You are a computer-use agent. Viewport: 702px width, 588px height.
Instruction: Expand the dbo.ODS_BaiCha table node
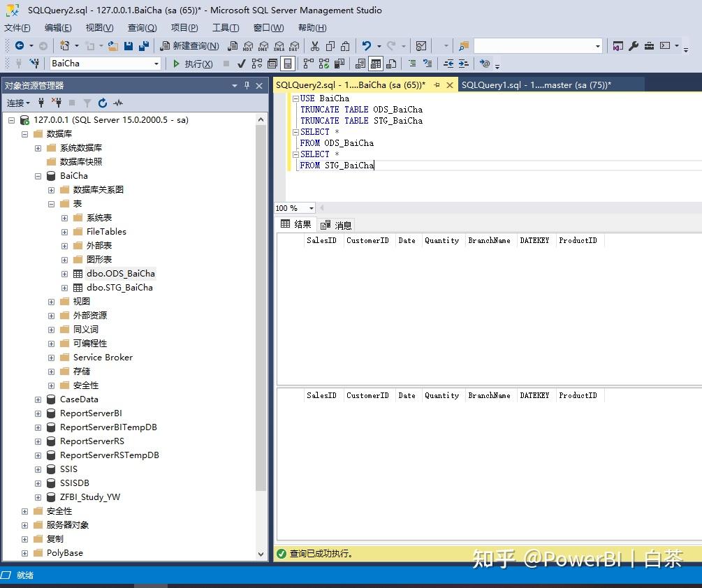pyautogui.click(x=64, y=274)
